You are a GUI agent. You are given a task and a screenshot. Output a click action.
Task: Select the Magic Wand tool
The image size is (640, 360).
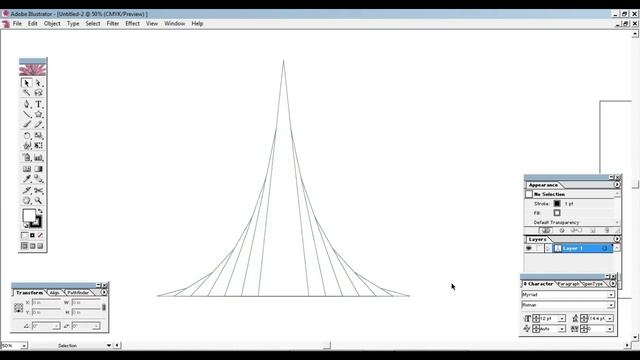(27, 93)
